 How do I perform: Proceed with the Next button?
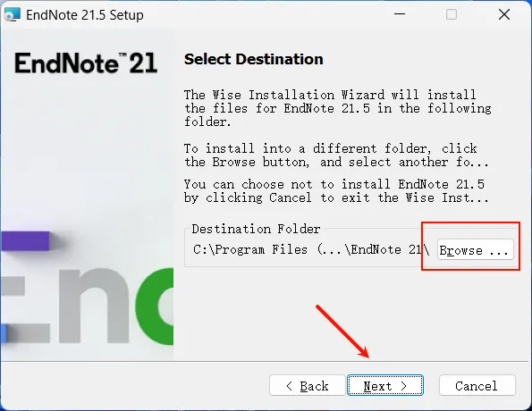[385, 385]
